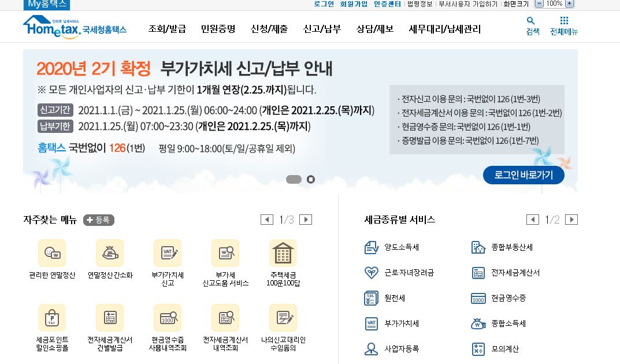The image size is (620, 364).
Task: Open 현금영수증 사용내역조회 icon
Action: (x=168, y=318)
